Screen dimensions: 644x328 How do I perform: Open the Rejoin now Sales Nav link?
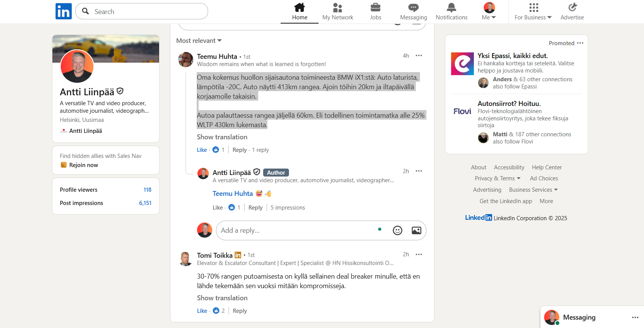click(84, 165)
